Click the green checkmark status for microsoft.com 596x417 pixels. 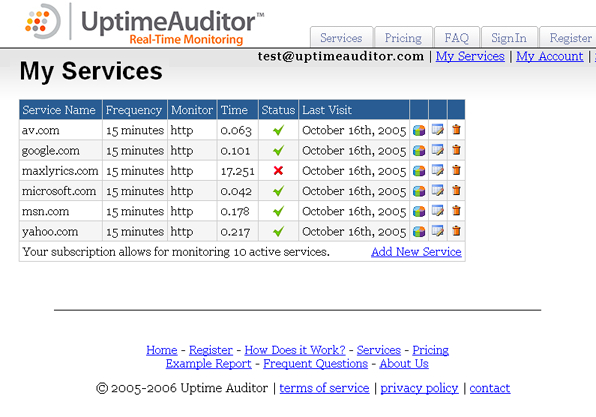pos(279,191)
